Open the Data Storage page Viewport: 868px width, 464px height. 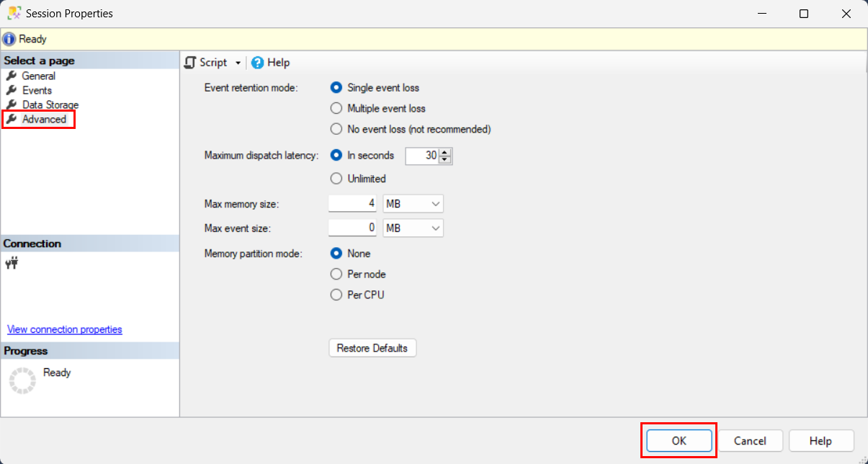click(50, 104)
